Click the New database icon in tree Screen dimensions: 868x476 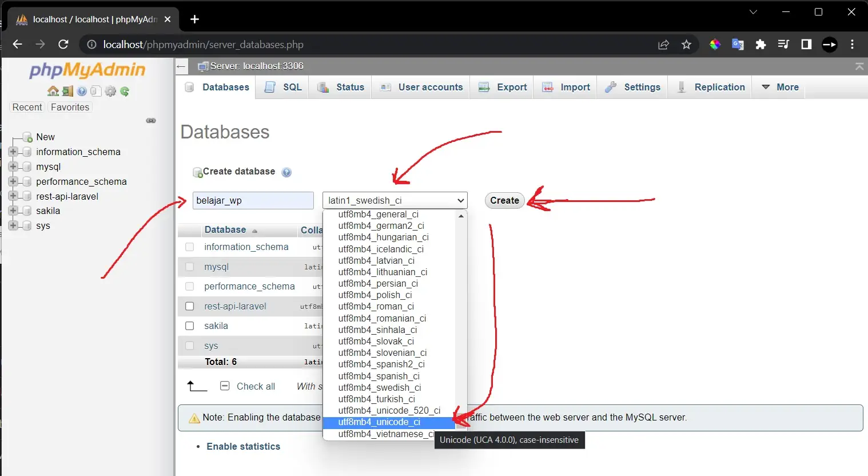click(x=27, y=137)
